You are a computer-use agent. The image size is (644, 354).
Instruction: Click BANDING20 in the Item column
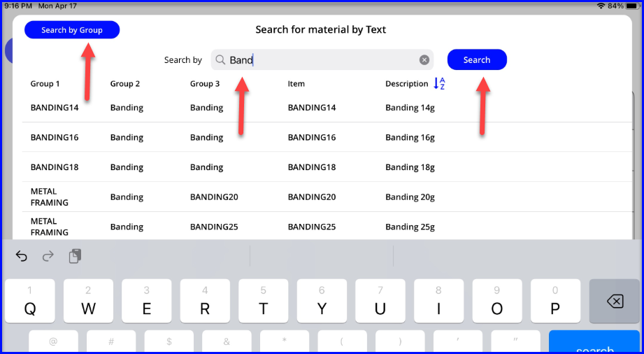coord(312,197)
